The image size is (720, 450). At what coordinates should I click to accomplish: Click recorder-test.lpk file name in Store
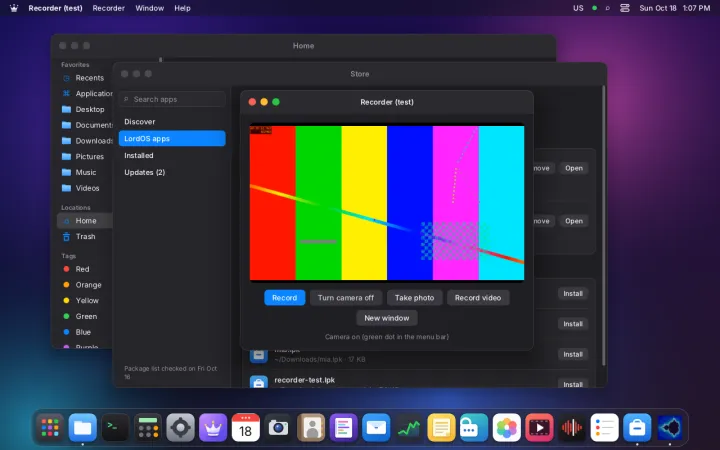click(304, 380)
